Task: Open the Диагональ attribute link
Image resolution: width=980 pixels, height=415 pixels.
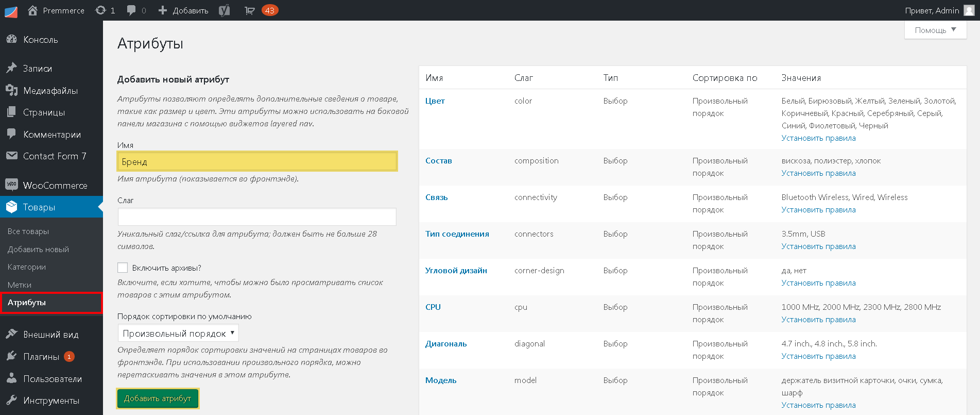Action: [x=446, y=344]
